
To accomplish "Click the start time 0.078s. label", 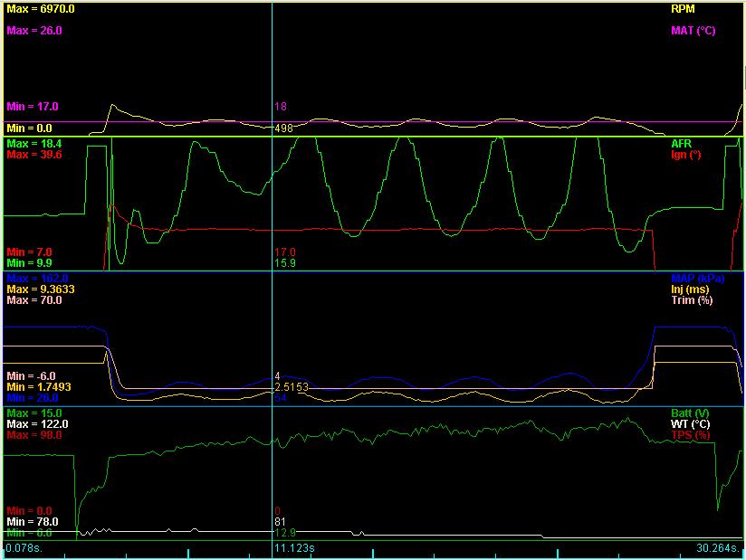I will (24, 548).
